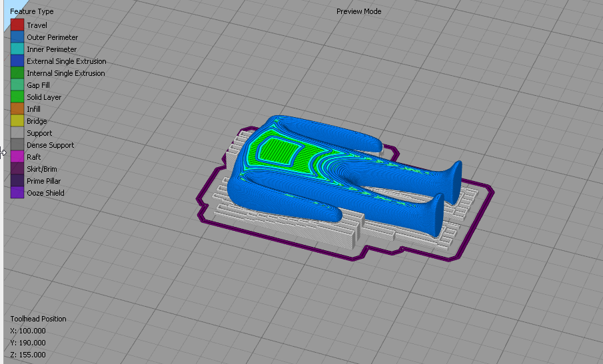Click the Support legend label
Screen dimensions: 603x364
pyautogui.click(x=39, y=133)
